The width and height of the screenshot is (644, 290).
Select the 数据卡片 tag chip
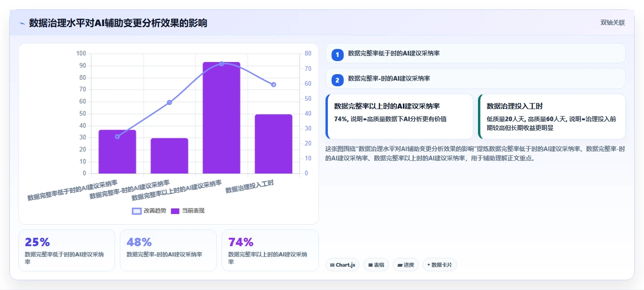439,265
